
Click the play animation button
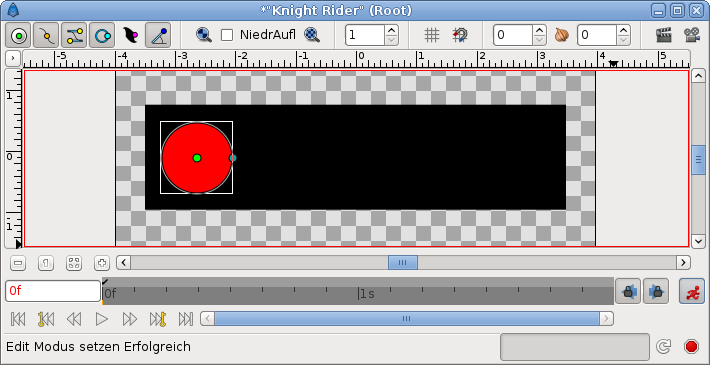click(102, 319)
